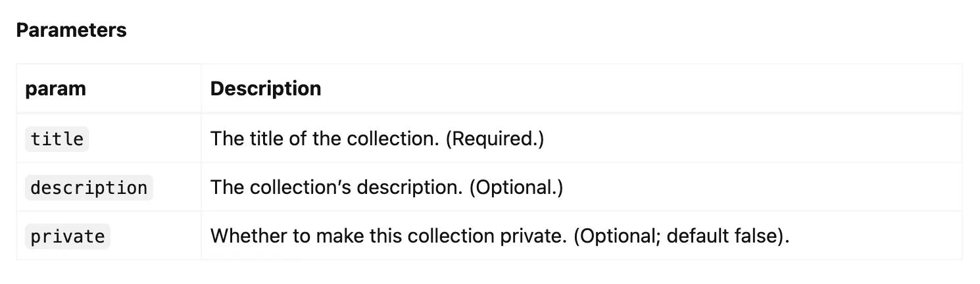The height and width of the screenshot is (284, 980).
Task: Click the param column header
Action: (55, 89)
